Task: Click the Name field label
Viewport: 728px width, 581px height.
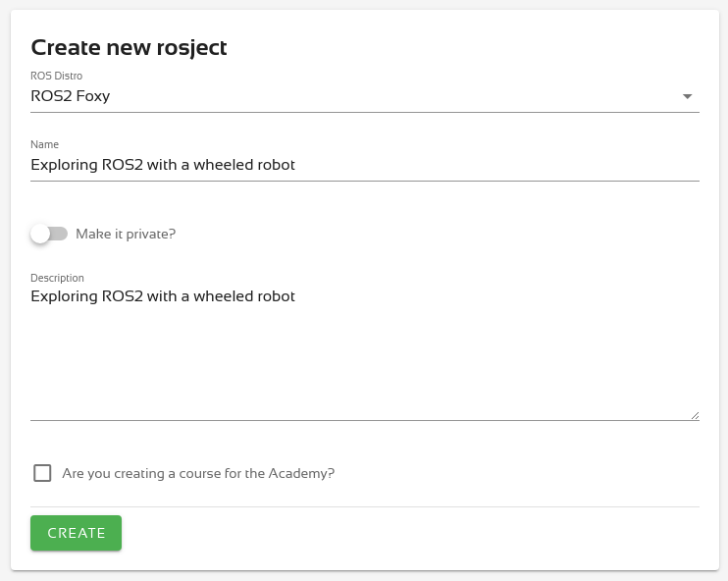Action: (44, 144)
